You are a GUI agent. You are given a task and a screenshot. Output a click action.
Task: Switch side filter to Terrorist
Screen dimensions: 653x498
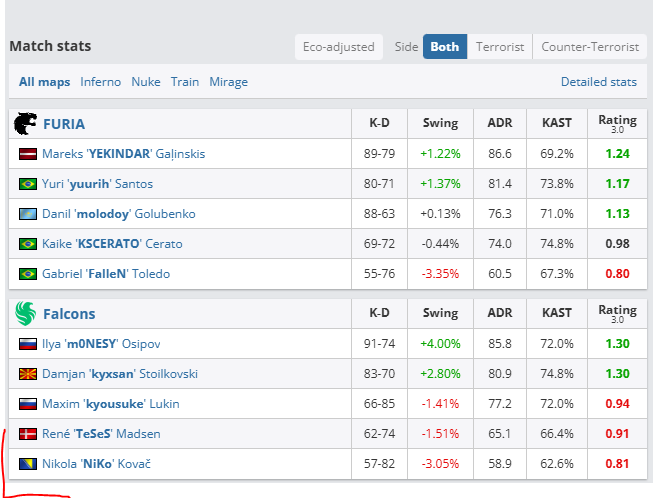(x=499, y=47)
